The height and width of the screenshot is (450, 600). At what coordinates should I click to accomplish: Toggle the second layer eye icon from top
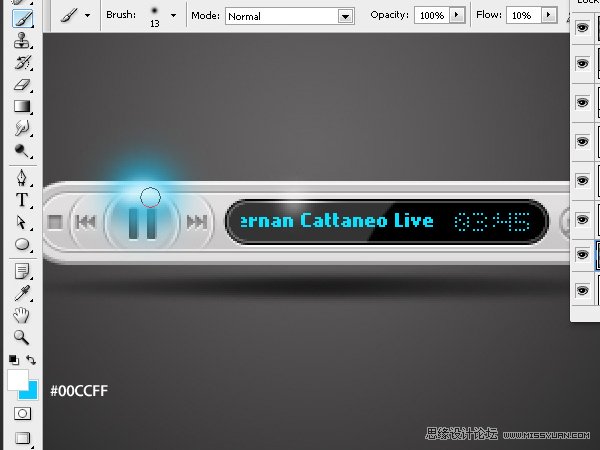point(582,63)
